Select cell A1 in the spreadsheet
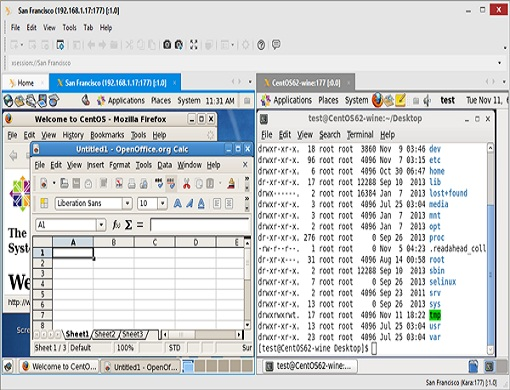 73,253
